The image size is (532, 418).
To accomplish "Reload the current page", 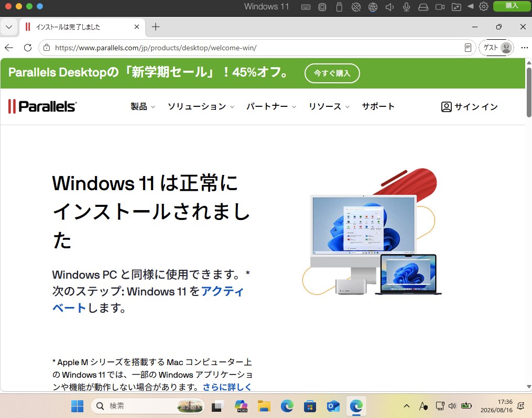I will tap(28, 48).
